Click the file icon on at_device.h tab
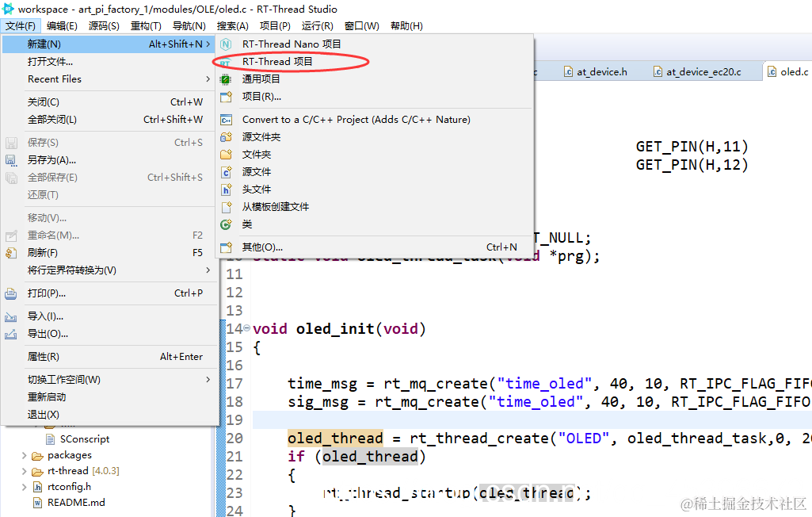 pos(568,72)
